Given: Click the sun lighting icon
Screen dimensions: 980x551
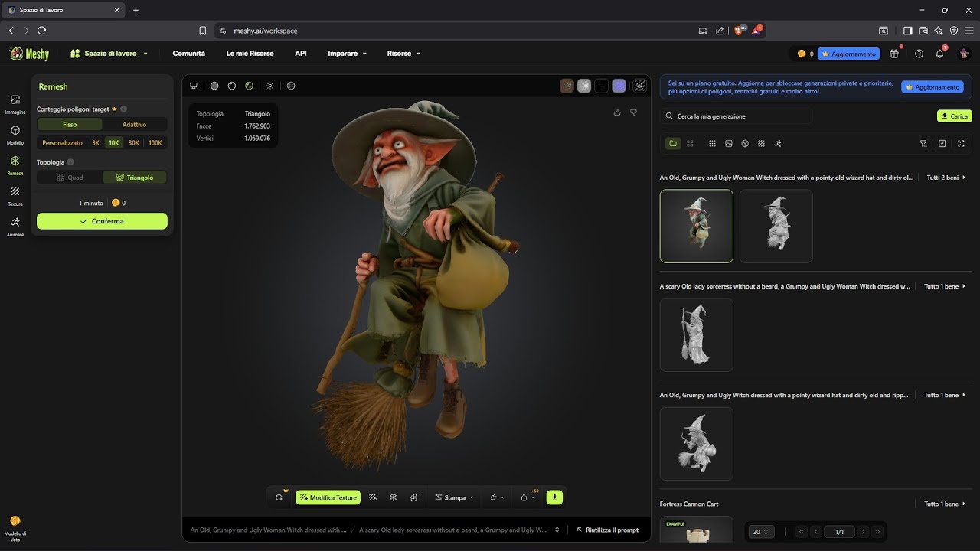Looking at the screenshot, I should point(269,86).
